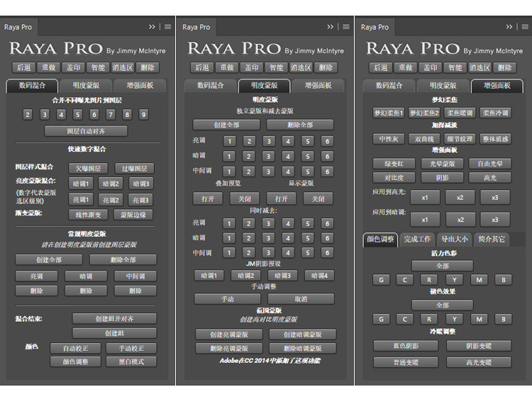The image size is (532, 399).
Task: Click 蓝色阴影 button
Action: click(406, 346)
